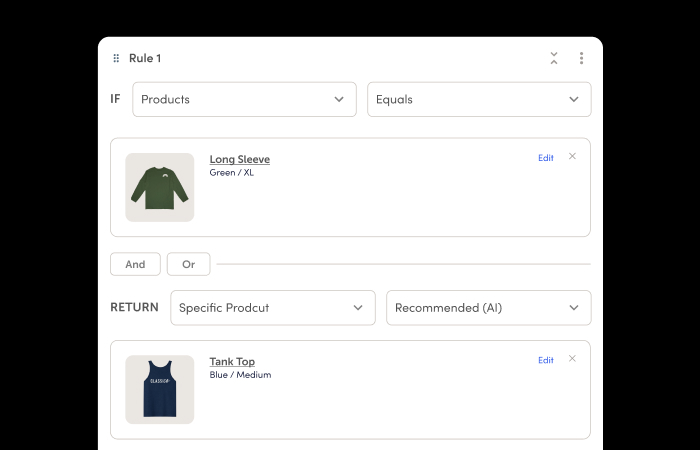Open the Long Sleeve product link
700x450 pixels.
tap(240, 159)
